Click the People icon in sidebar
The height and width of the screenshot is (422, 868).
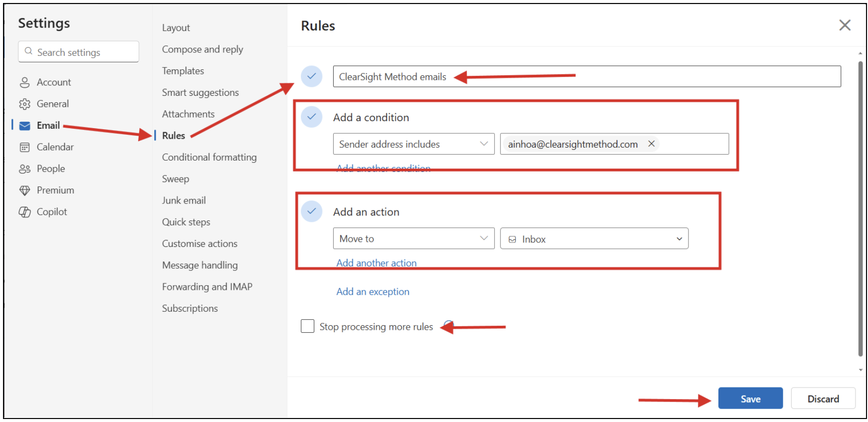(24, 169)
